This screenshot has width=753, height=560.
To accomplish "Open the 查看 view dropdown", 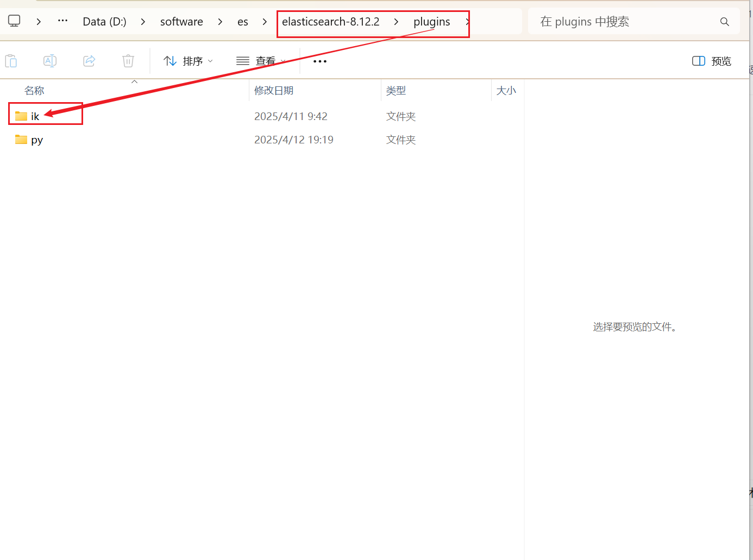I will (x=261, y=61).
